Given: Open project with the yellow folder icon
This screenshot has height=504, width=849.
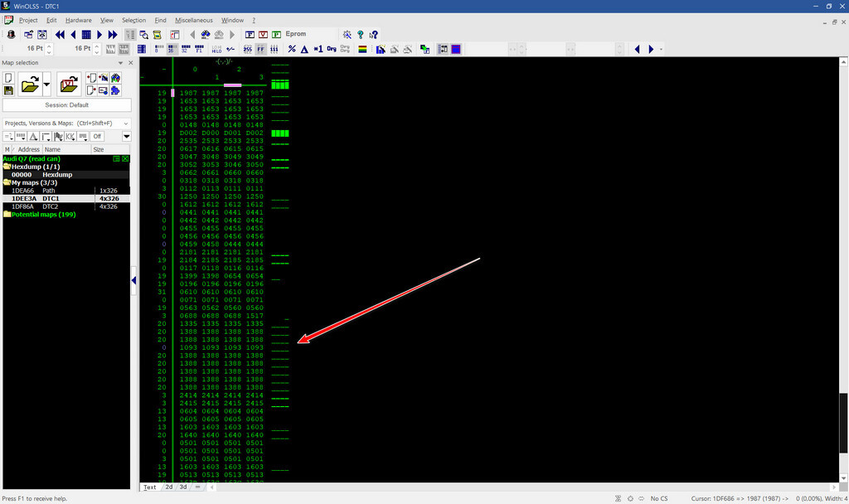Looking at the screenshot, I should (x=30, y=85).
